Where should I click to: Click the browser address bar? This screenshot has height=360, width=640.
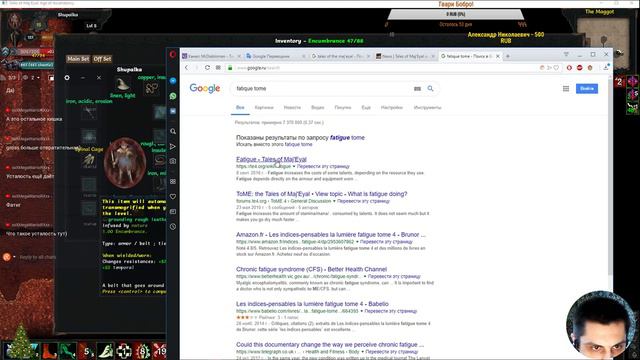(x=384, y=68)
